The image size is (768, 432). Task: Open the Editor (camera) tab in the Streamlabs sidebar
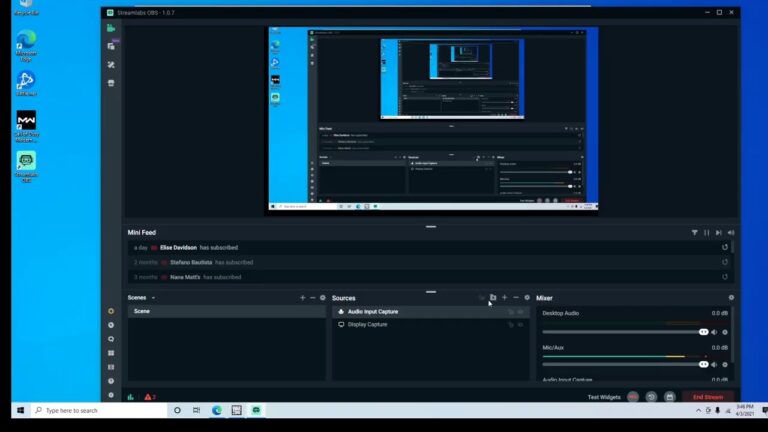click(111, 28)
